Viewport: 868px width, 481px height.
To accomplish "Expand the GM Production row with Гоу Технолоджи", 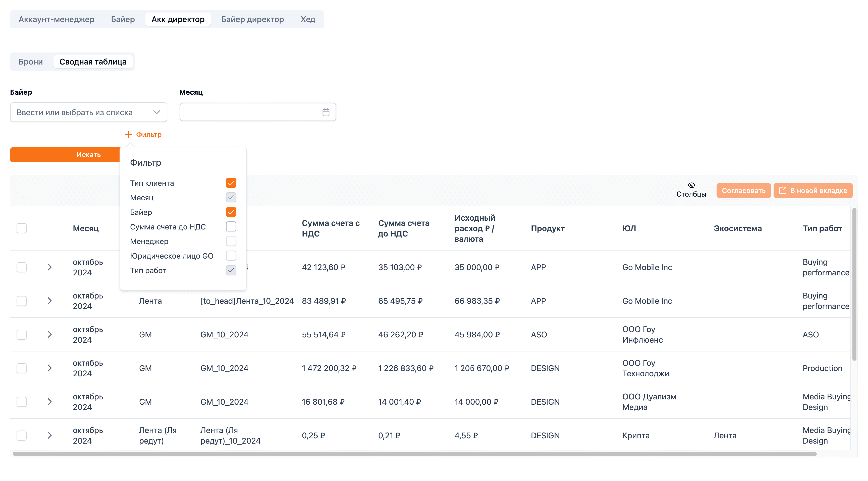I will (49, 368).
